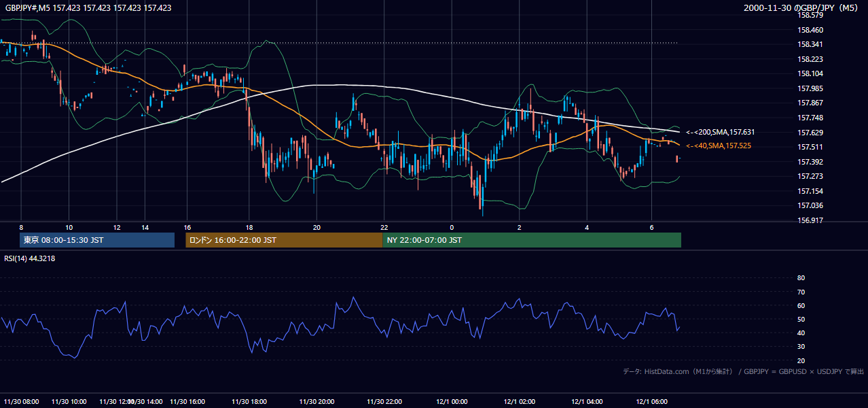
Task: Click RSI scale value 30
Action: pos(801,347)
